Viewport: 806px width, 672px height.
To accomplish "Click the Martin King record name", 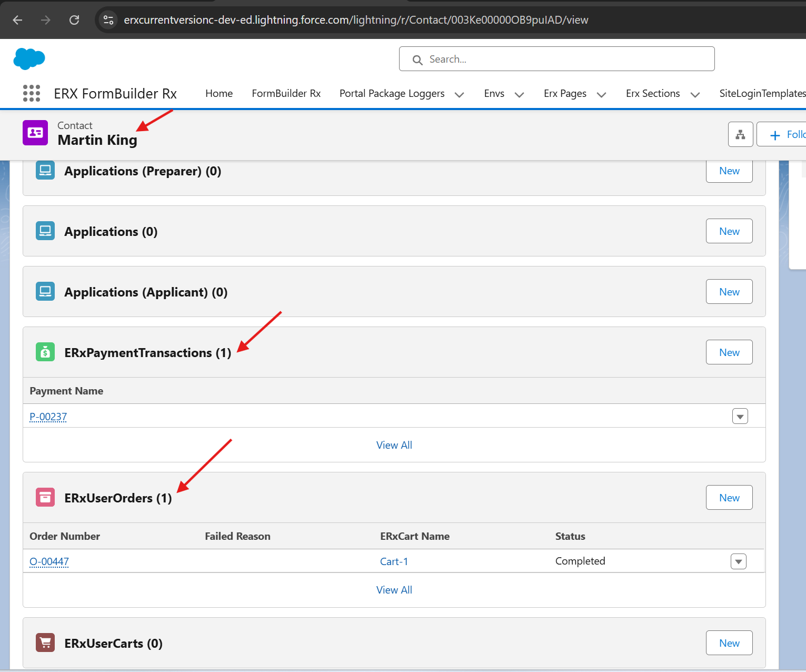I will (97, 140).
